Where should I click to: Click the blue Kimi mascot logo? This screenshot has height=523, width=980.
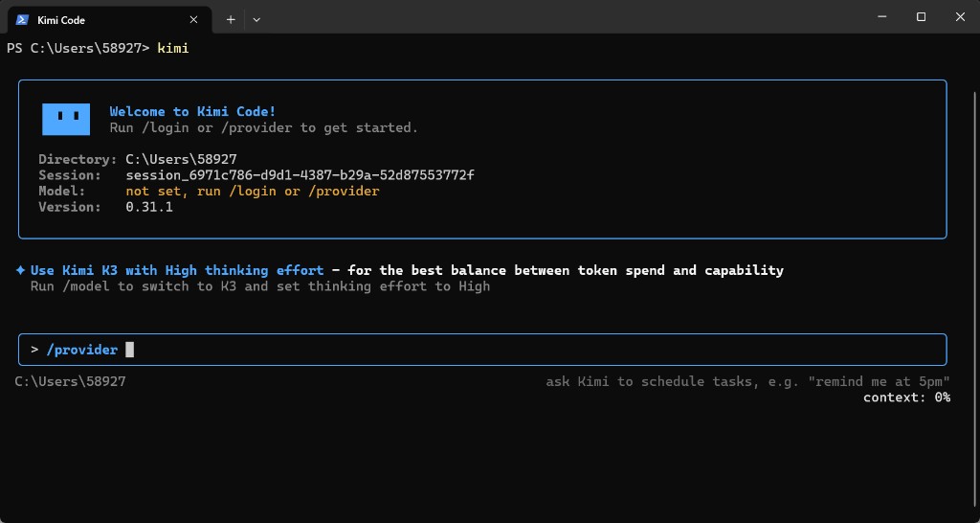(x=66, y=119)
